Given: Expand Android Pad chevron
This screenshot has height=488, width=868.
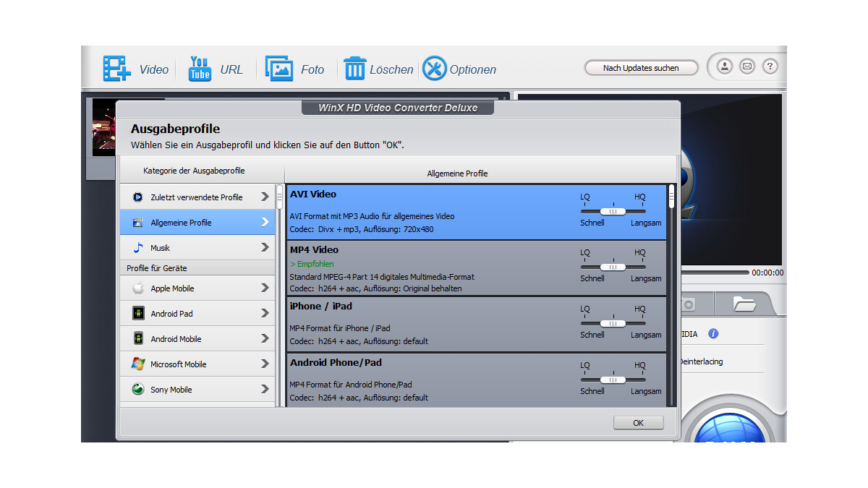Looking at the screenshot, I should point(265,314).
